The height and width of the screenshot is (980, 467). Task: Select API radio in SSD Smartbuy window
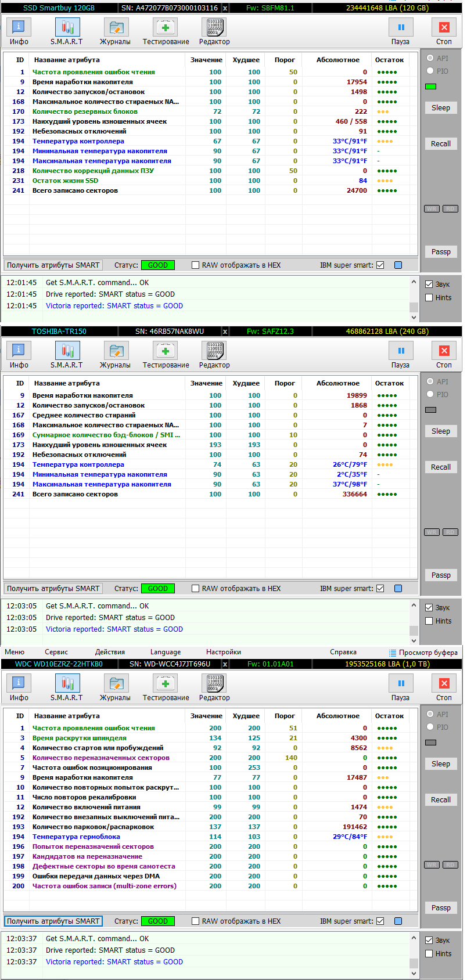pyautogui.click(x=430, y=58)
